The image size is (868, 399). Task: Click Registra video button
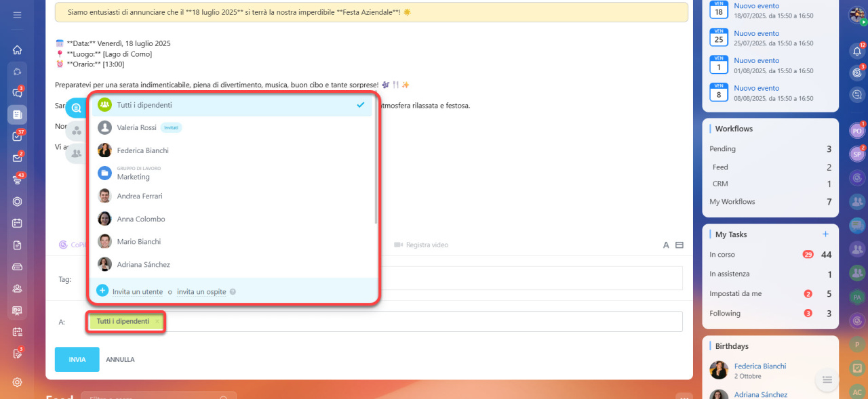421,245
